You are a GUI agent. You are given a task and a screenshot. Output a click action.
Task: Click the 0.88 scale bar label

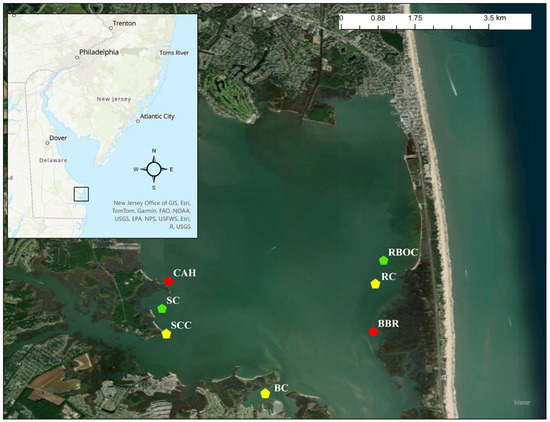(x=378, y=18)
